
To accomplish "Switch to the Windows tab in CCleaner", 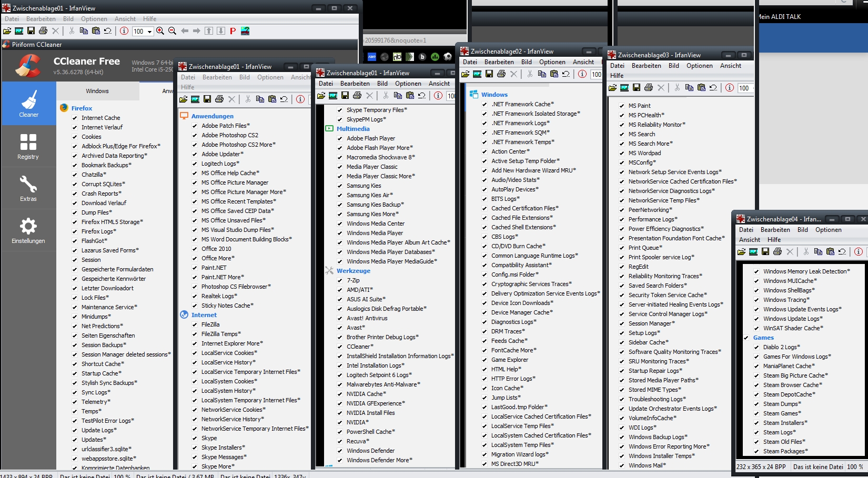I will point(97,91).
